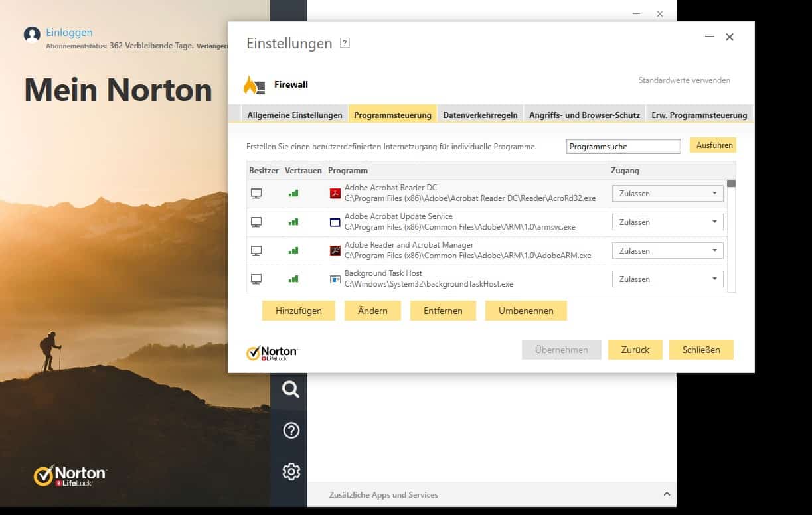This screenshot has width=812, height=515.
Task: Select the AdobeARM.exe path text
Action: [468, 256]
